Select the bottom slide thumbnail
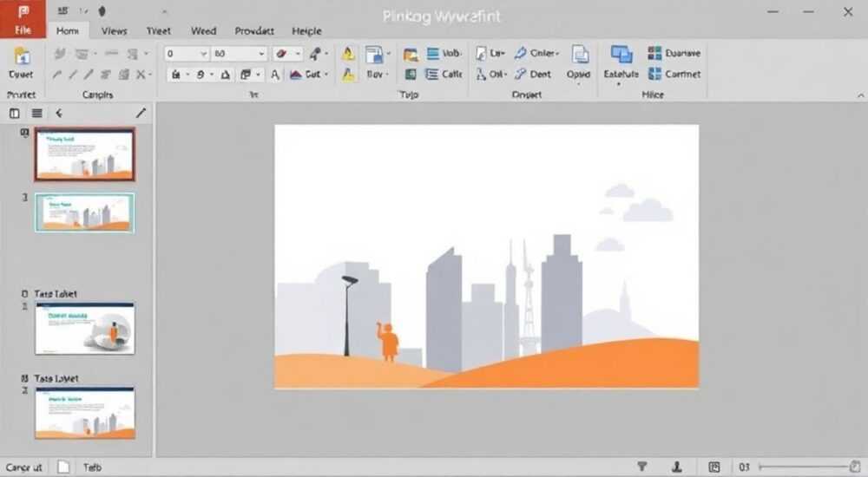Screen dimensions: 868x477 pos(85,413)
